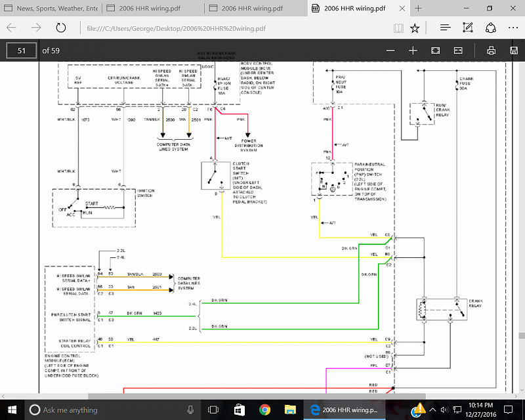Click the PDF zoom out minus icon
The height and width of the screenshot is (420, 525).
(x=390, y=51)
